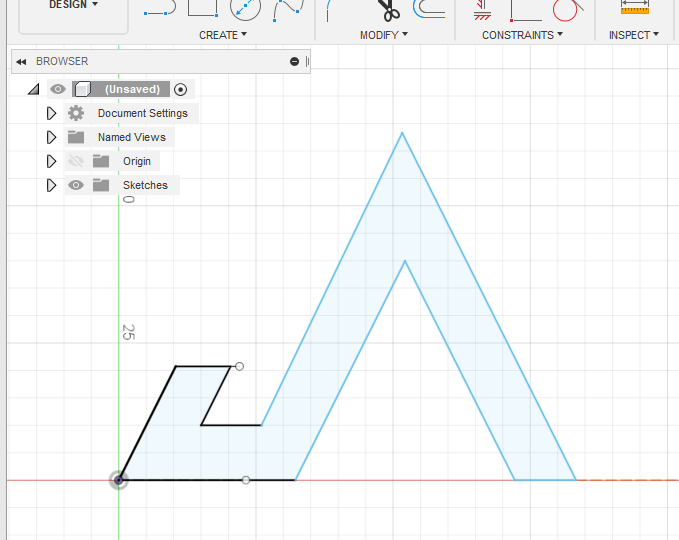Select the Origin label
This screenshot has width=679, height=540.
coord(137,161)
